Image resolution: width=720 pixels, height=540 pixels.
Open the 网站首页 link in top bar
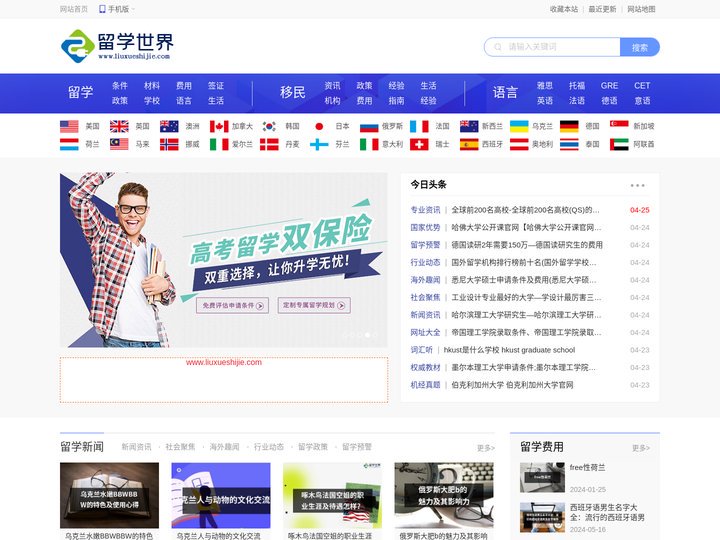click(x=74, y=9)
